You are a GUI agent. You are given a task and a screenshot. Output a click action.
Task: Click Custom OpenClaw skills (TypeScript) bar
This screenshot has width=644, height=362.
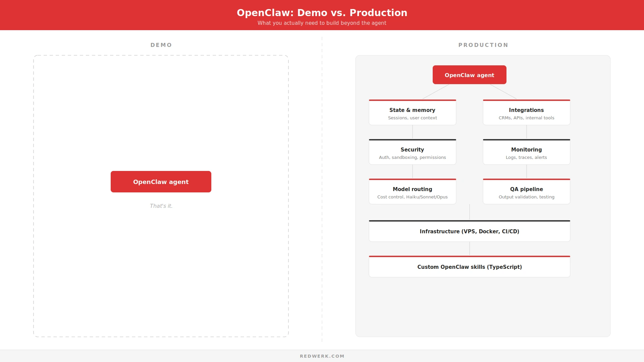(469, 267)
